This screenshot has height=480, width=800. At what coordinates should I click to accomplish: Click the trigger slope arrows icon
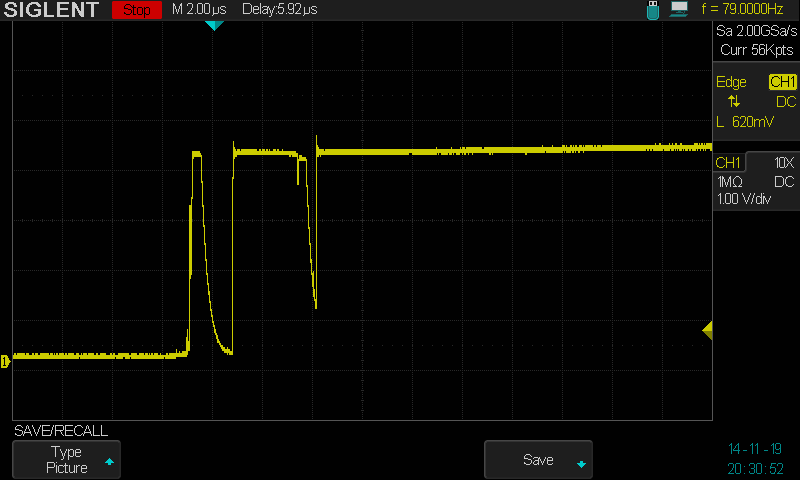pos(735,102)
